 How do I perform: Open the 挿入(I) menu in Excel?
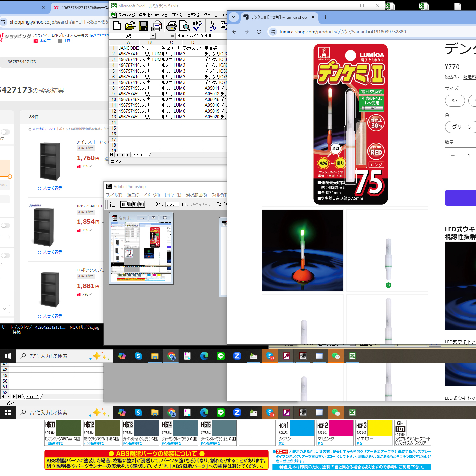(x=177, y=15)
